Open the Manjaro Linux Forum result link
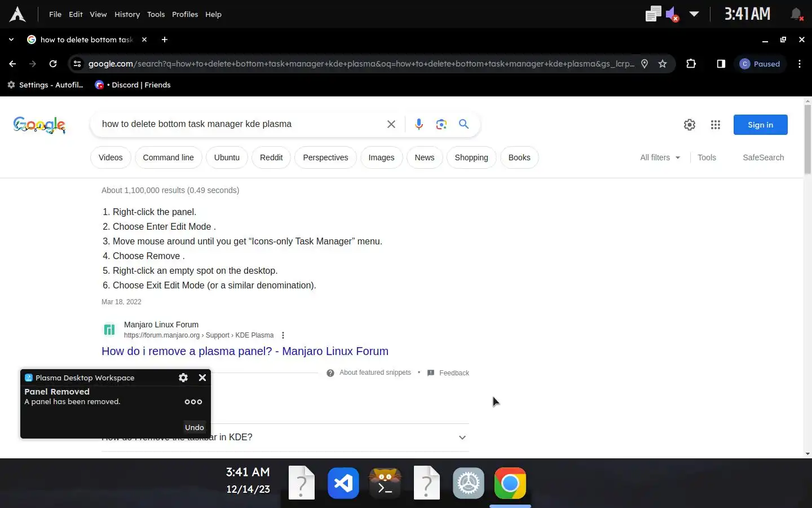812x508 pixels. click(245, 351)
